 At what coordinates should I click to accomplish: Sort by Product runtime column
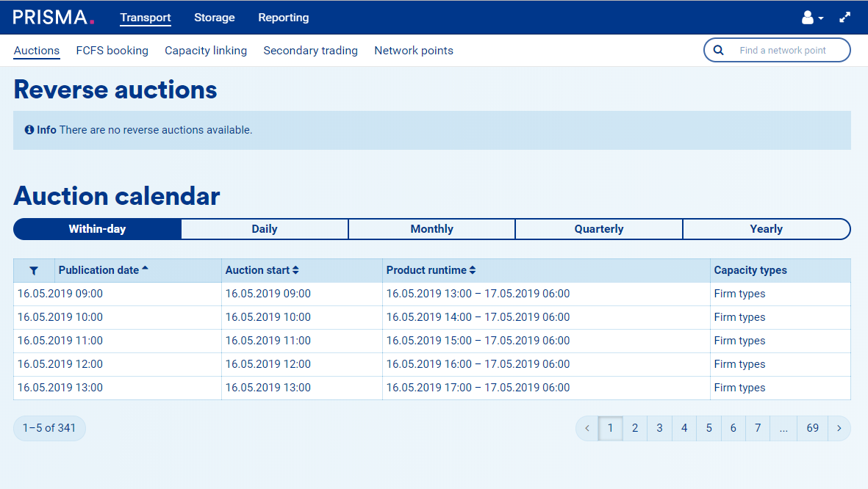coord(431,270)
